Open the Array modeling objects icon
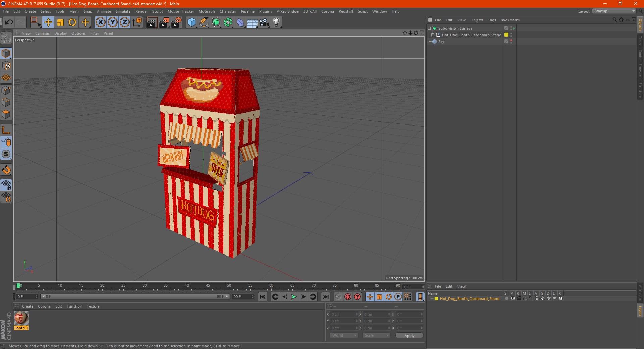Viewport: 644px width, 349px height. 228,22
